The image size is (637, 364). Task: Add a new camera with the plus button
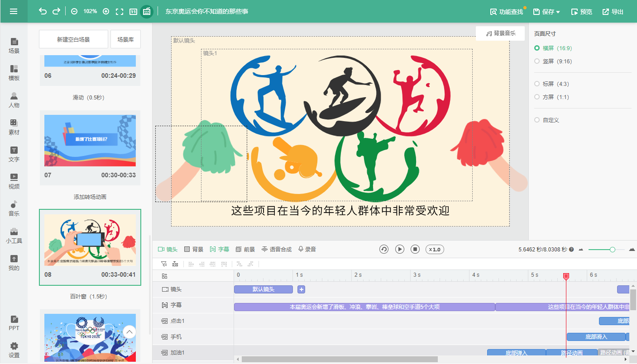pos(301,289)
